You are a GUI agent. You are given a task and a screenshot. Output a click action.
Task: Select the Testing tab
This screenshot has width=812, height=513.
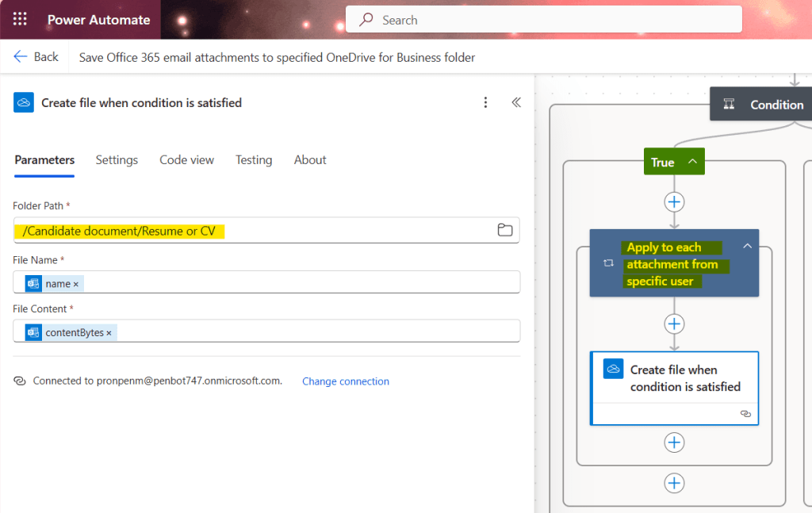(254, 160)
